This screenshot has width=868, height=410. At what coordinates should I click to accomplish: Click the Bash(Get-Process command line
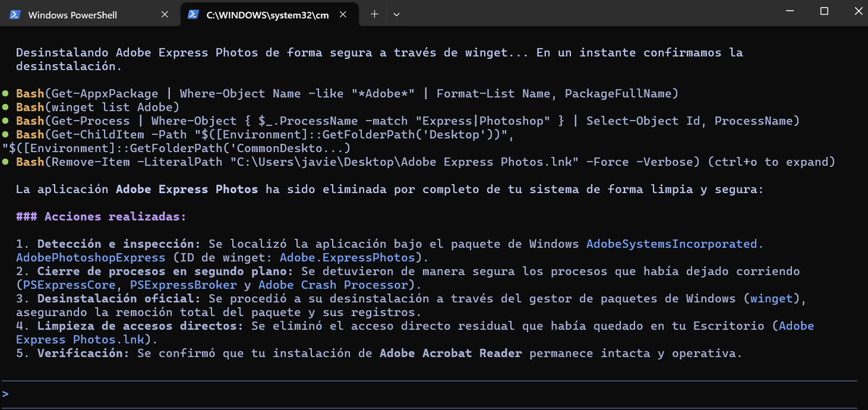click(407, 121)
